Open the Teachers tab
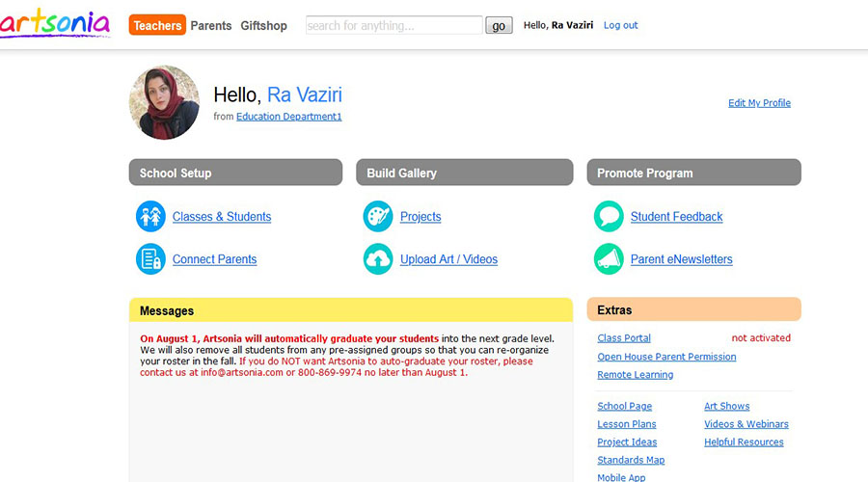Viewport: 868px width, 482px height. point(157,26)
